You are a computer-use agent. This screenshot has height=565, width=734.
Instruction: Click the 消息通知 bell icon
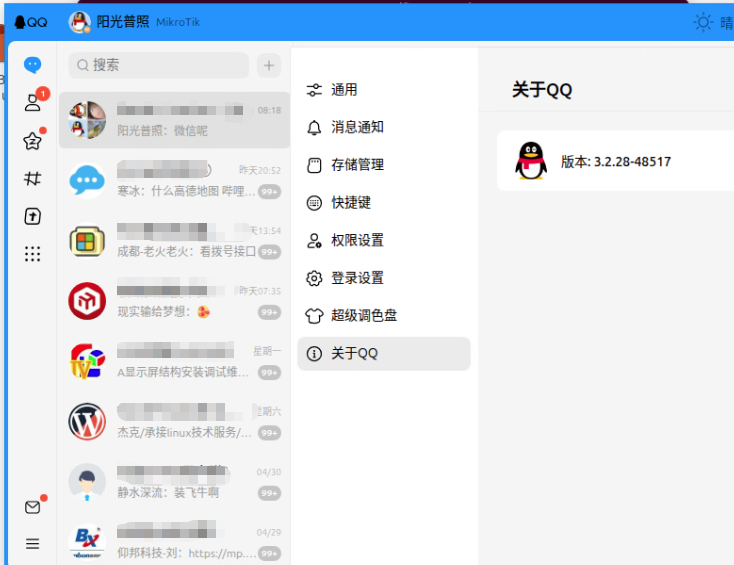tap(314, 127)
